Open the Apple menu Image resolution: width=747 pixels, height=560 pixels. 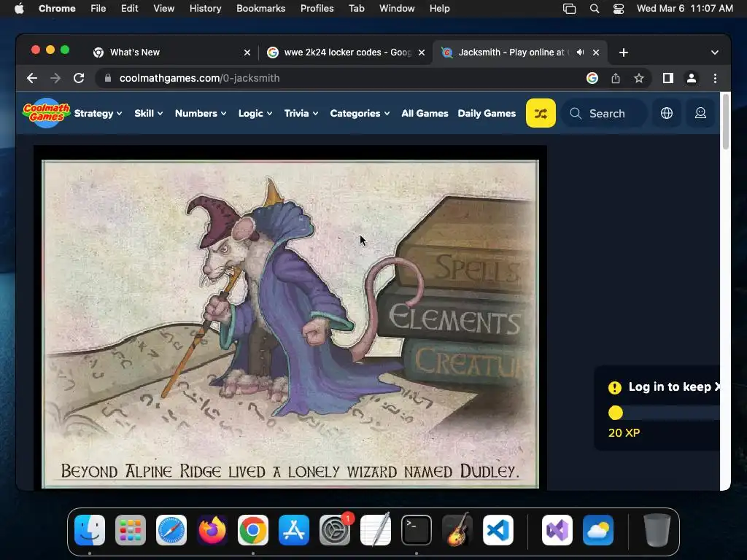coord(19,9)
